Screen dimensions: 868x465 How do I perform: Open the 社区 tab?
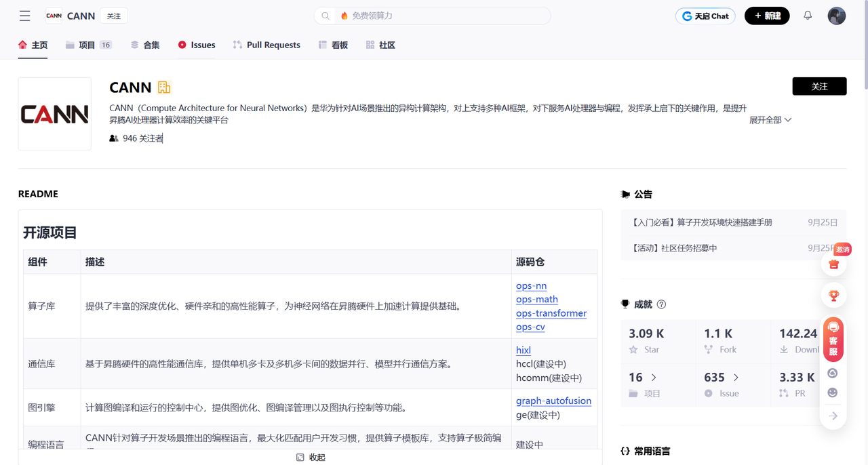point(380,45)
